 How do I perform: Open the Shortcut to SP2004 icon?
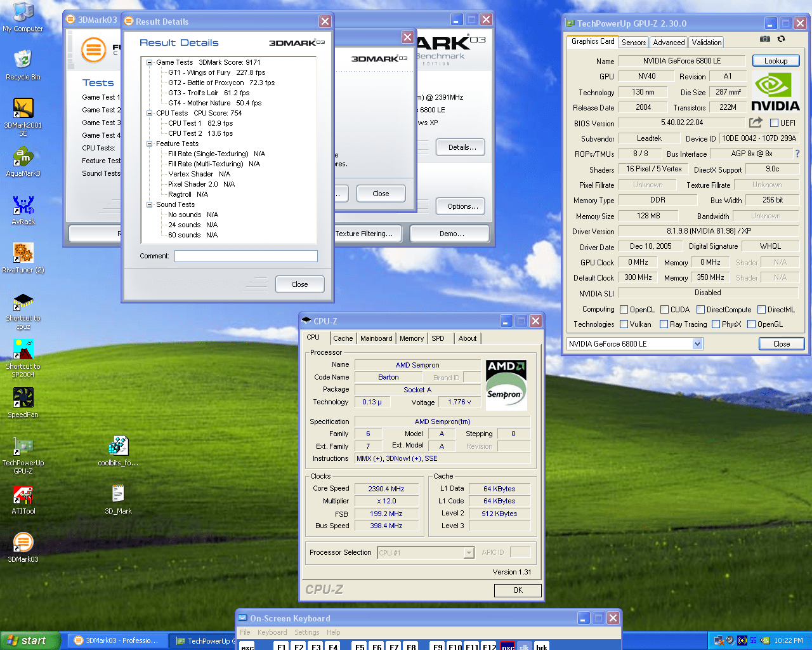tap(23, 359)
